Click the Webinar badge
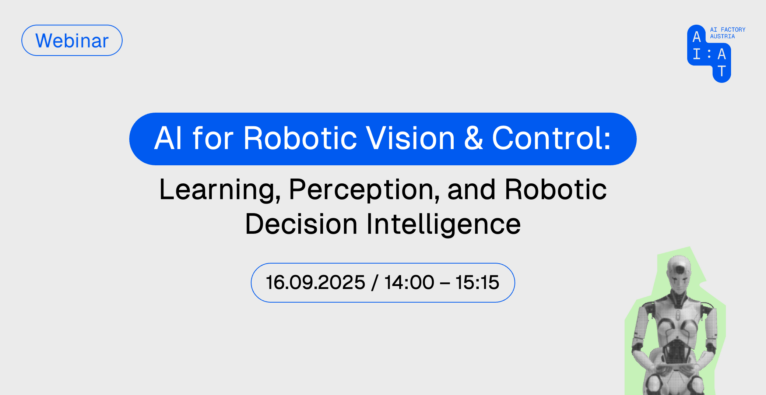The width and height of the screenshot is (766, 395). tap(72, 41)
